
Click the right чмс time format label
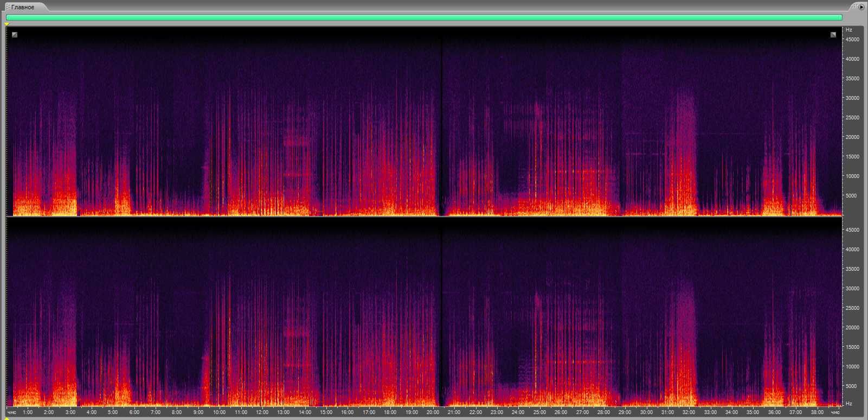click(835, 412)
